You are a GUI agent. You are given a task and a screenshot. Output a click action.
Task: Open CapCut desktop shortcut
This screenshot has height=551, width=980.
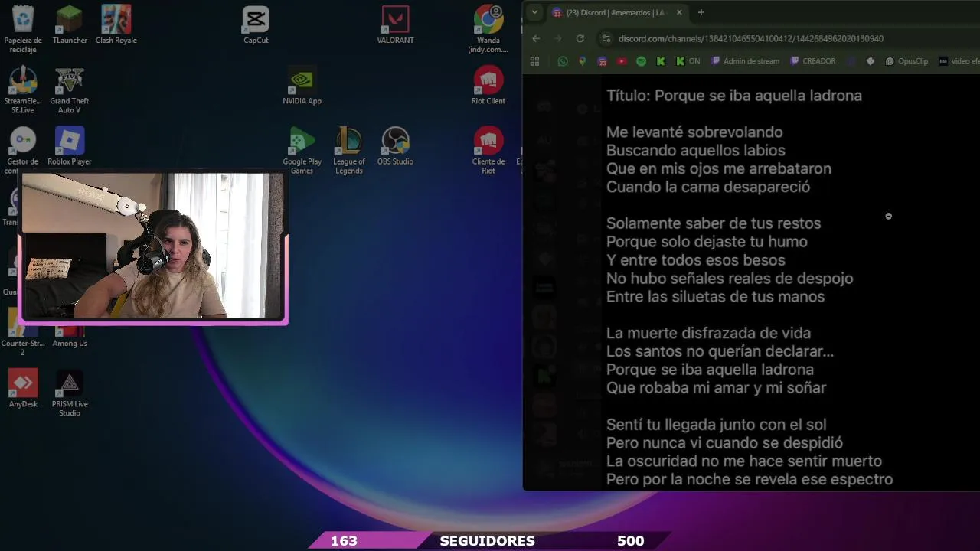(x=256, y=24)
